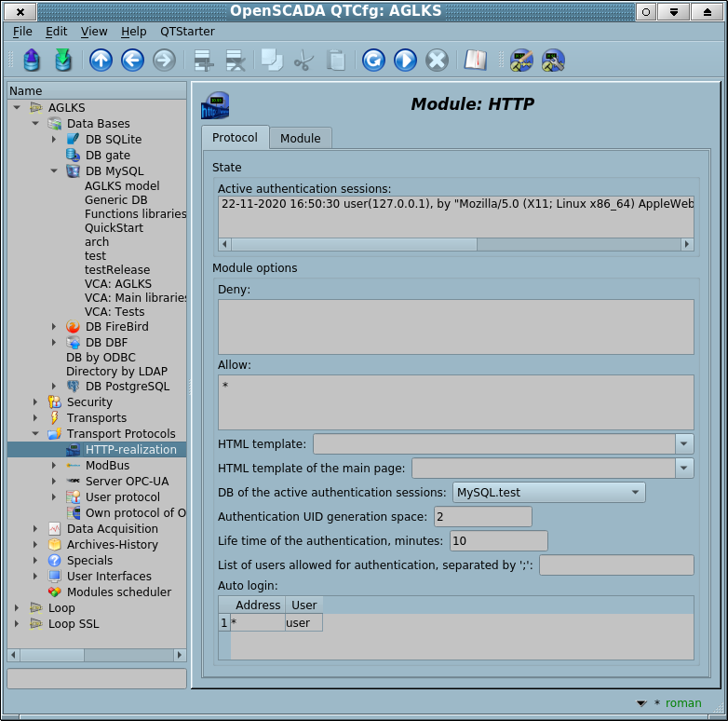This screenshot has width=728, height=721.
Task: Click the HTTP module icon beside the title
Action: (x=215, y=106)
